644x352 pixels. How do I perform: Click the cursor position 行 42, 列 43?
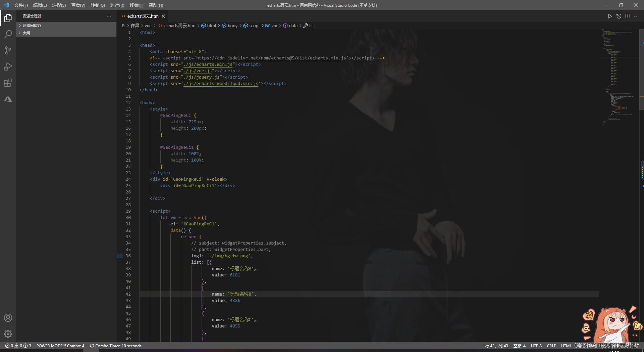coord(496,346)
